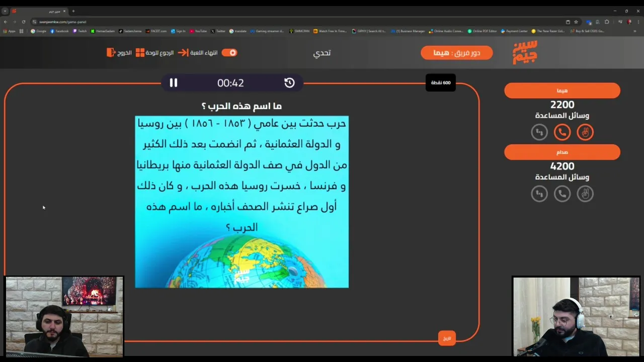Viewport: 644px width, 362px height.
Task: Open the HemasSadam bookmark
Action: [103, 31]
